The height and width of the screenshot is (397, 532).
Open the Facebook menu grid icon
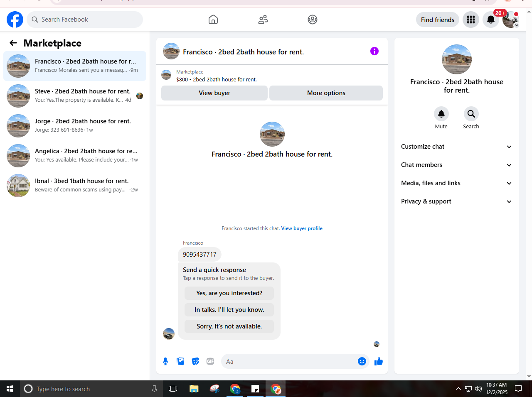click(471, 20)
